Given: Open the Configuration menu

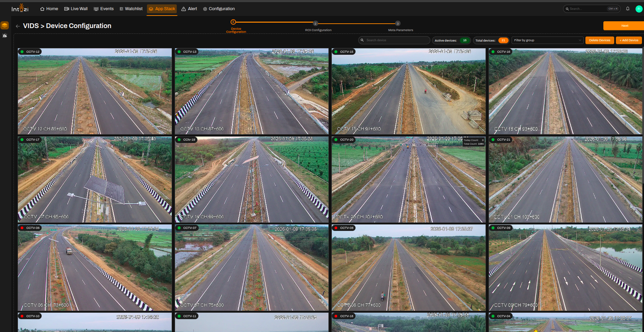Looking at the screenshot, I should point(219,9).
